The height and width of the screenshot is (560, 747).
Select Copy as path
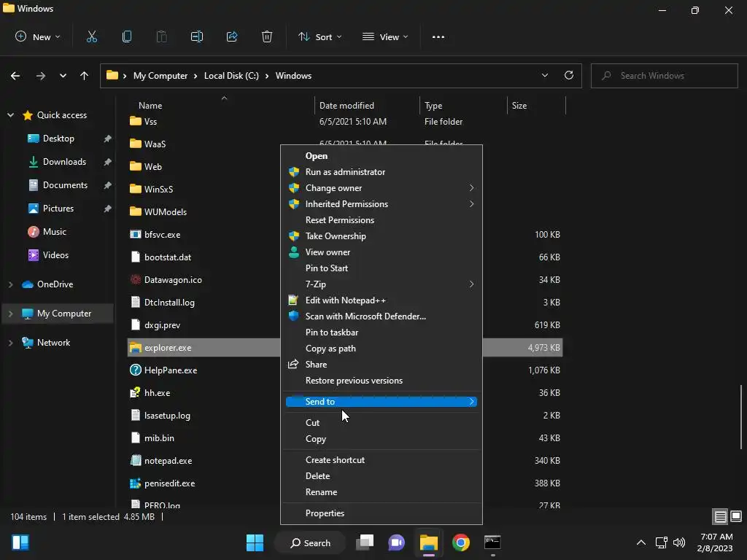(x=381, y=349)
